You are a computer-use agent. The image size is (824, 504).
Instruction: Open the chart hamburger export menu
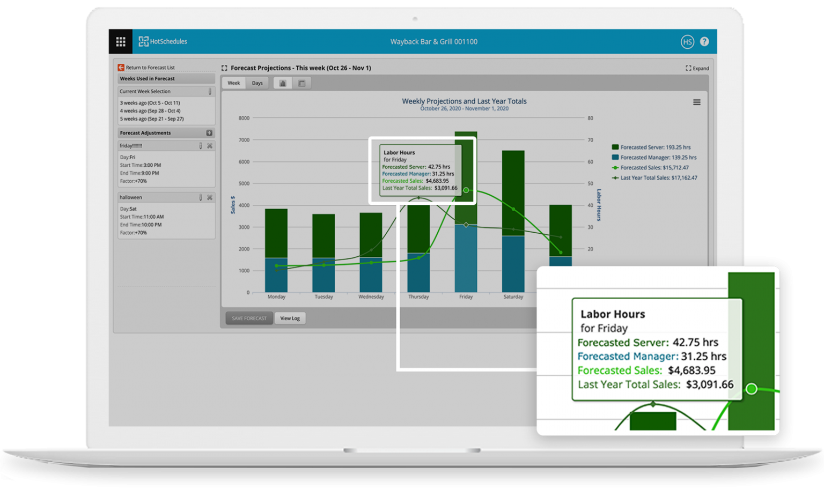click(697, 102)
